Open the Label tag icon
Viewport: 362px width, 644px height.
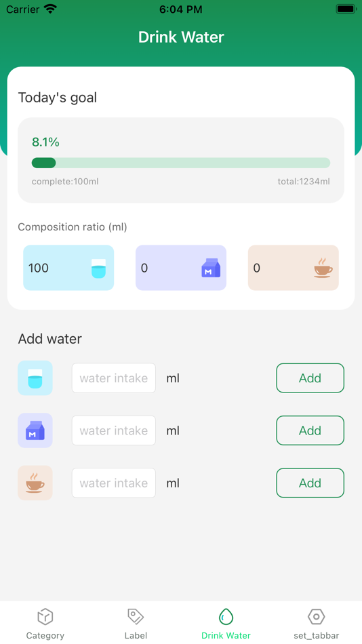click(x=136, y=616)
